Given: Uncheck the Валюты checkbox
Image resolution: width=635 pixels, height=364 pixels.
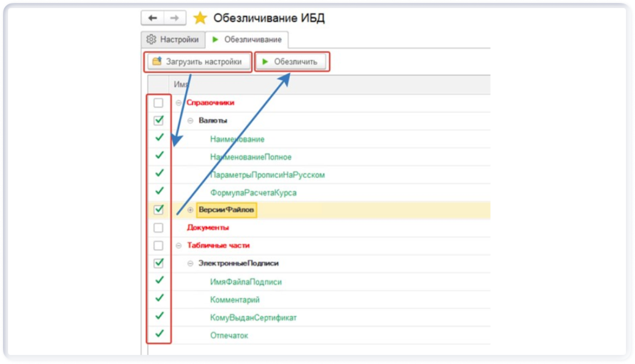Looking at the screenshot, I should point(158,121).
